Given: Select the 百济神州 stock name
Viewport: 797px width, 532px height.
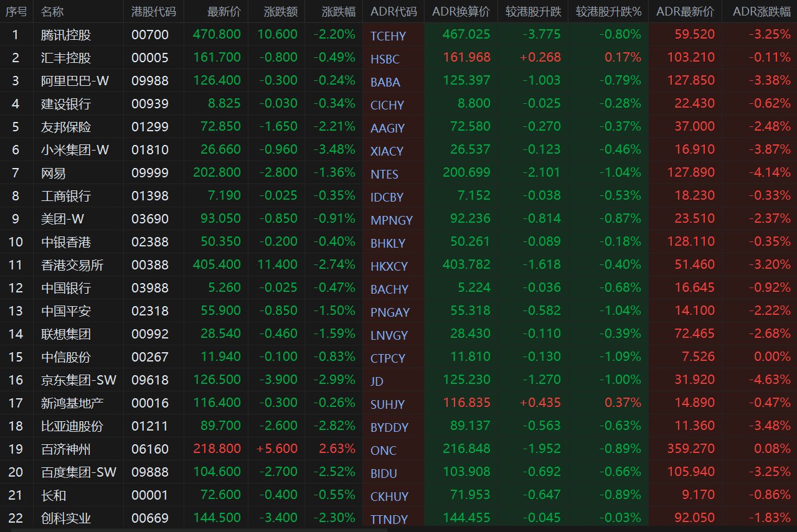Looking at the screenshot, I should click(66, 449).
